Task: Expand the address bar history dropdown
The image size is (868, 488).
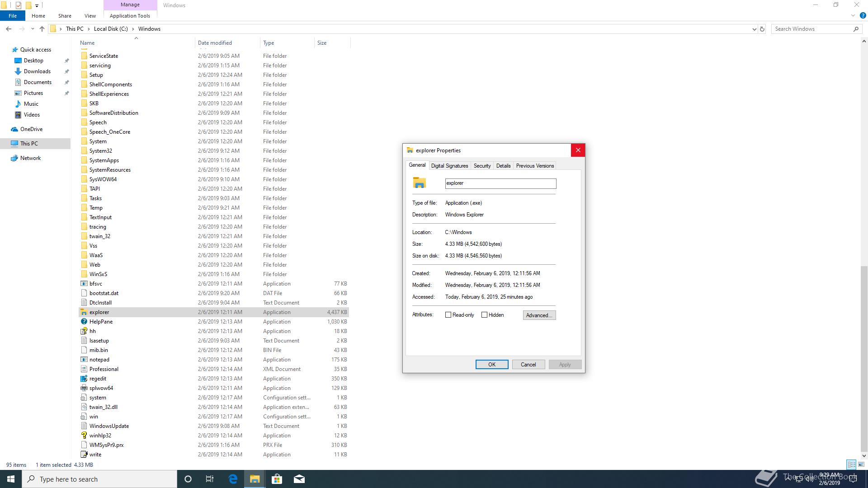Action: tap(754, 29)
